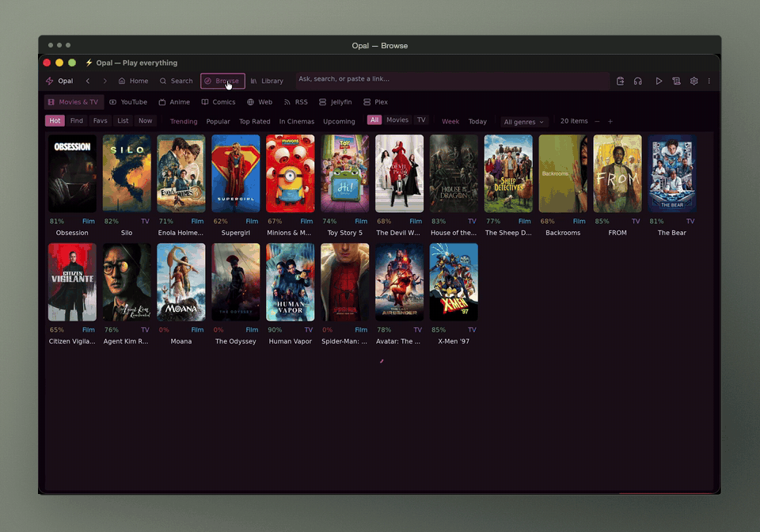The height and width of the screenshot is (532, 760).
Task: Switch to the List view
Action: click(x=123, y=120)
